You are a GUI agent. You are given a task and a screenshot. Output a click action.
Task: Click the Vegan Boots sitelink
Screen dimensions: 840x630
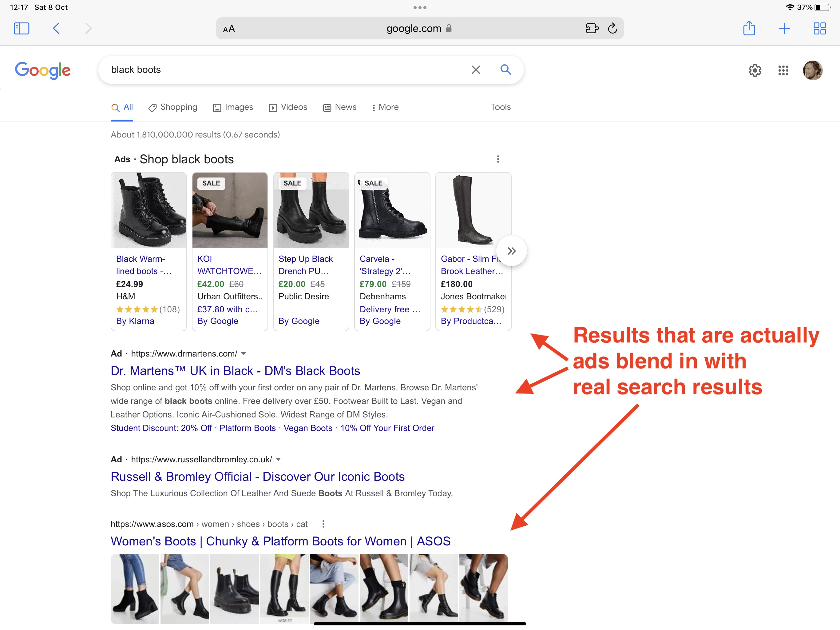(308, 428)
